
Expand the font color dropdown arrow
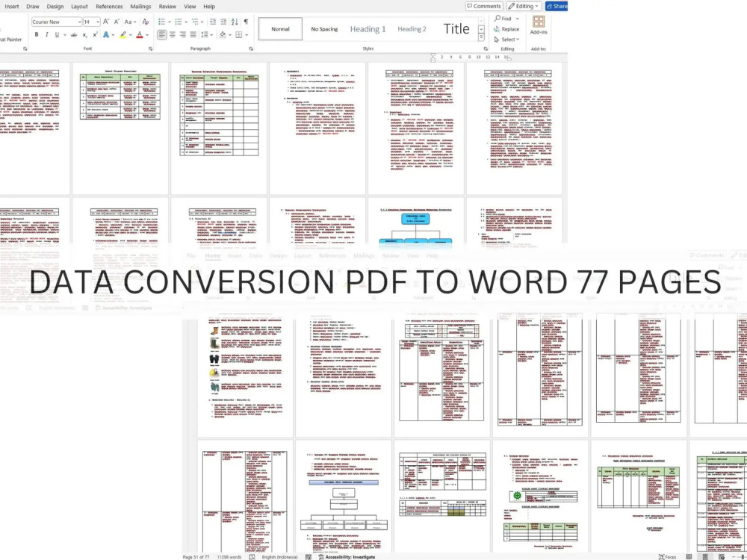(x=146, y=35)
